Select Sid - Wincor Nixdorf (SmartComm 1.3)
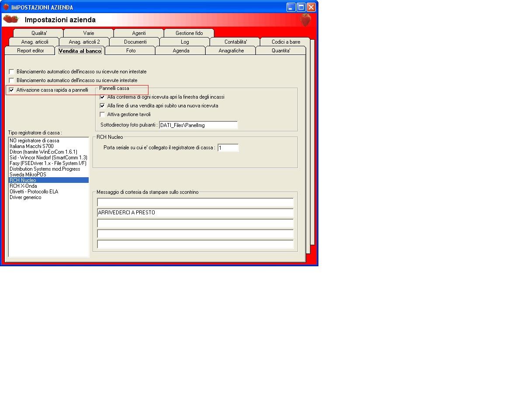 (x=48, y=158)
